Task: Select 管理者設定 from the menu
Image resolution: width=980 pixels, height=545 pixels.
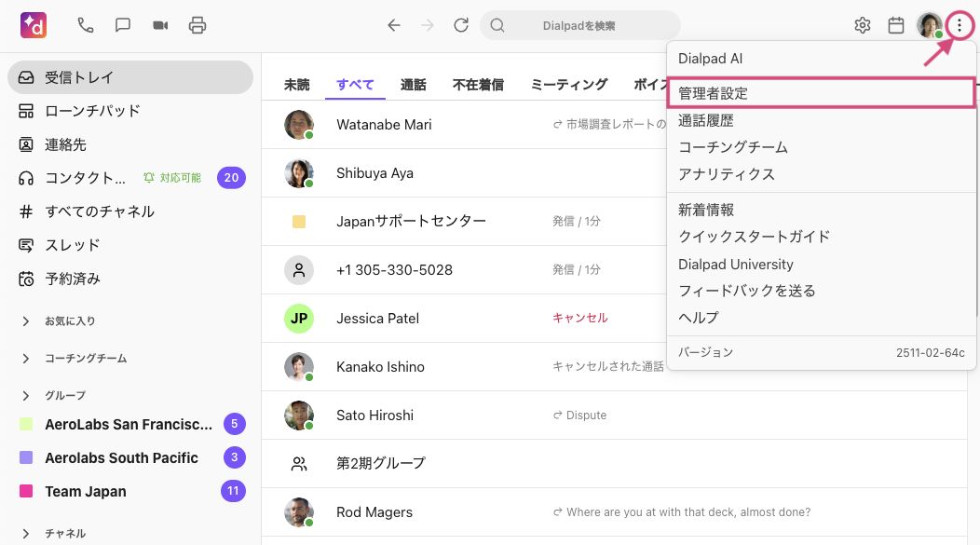Action: click(x=714, y=93)
